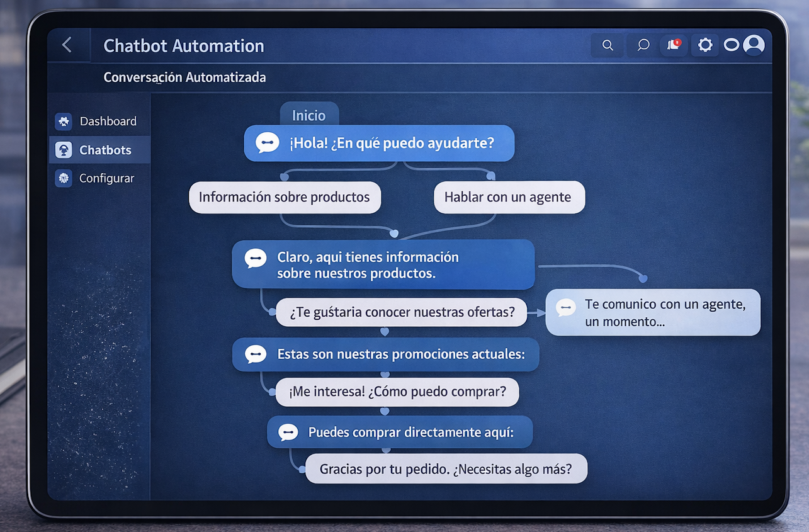Click bot icon in 'Puedes comprar directamente aquí' node
809x532 pixels.
pyautogui.click(x=288, y=432)
